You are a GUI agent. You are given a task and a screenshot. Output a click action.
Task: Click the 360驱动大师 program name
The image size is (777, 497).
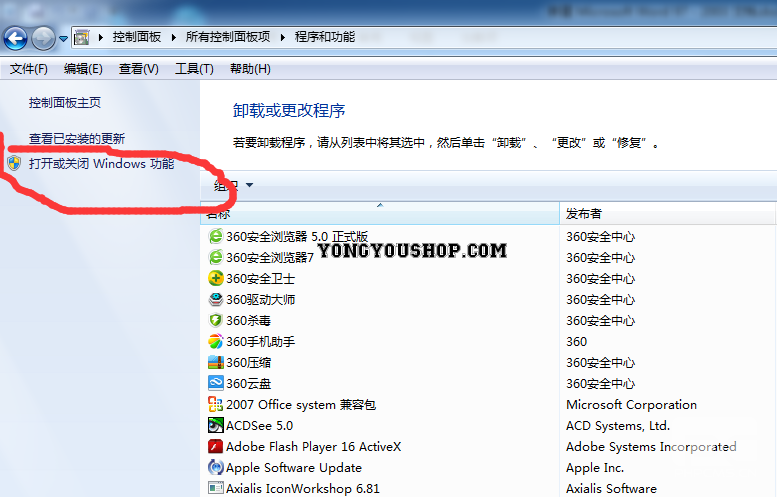[x=261, y=300]
